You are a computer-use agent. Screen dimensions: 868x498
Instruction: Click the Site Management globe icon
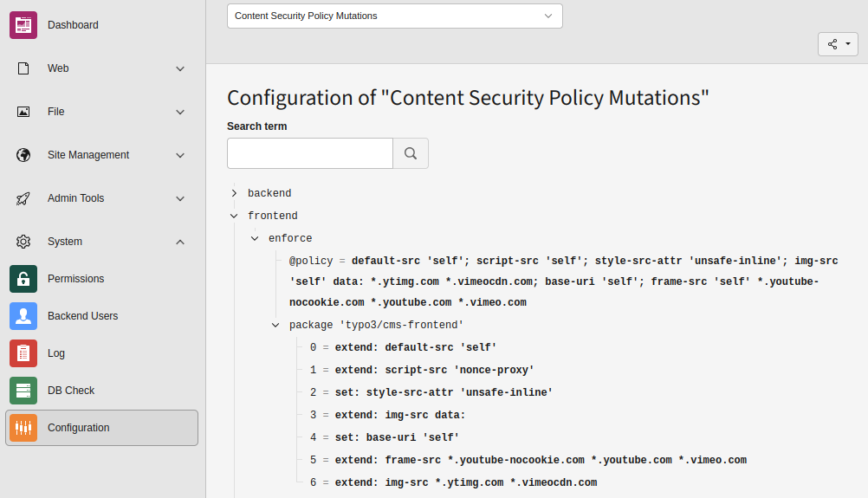tap(23, 155)
